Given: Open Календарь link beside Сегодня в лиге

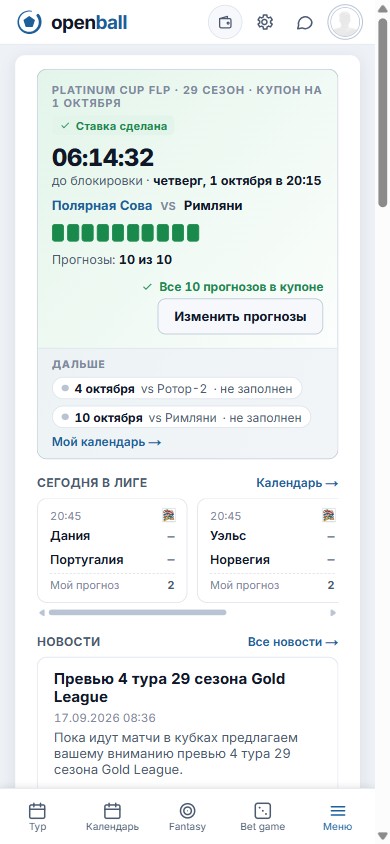Looking at the screenshot, I should pyautogui.click(x=297, y=483).
